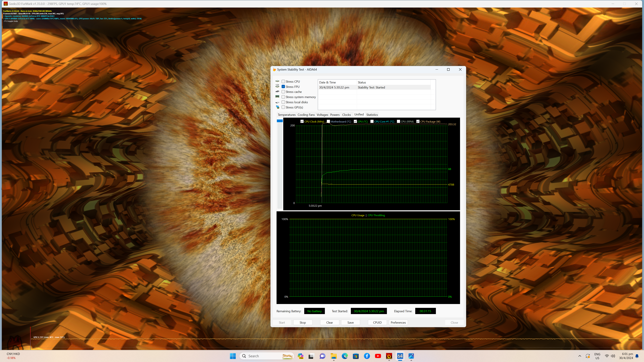Open the Powers tab
The image size is (644, 362).
[335, 115]
